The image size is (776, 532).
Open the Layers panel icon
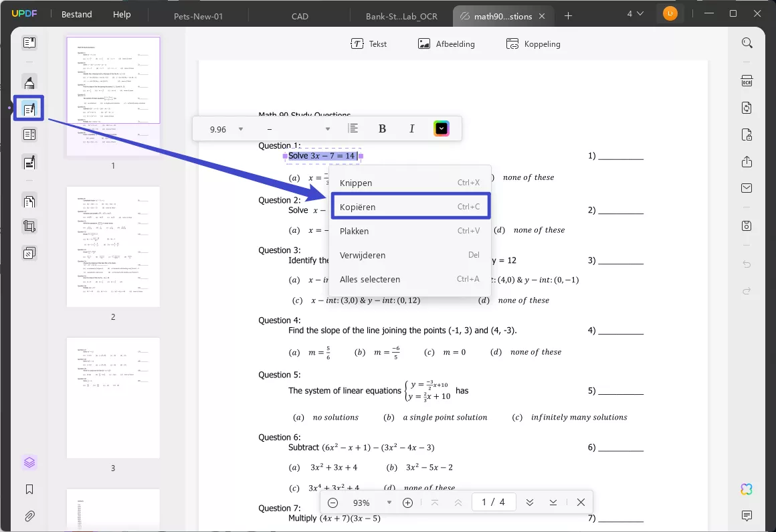coord(29,462)
